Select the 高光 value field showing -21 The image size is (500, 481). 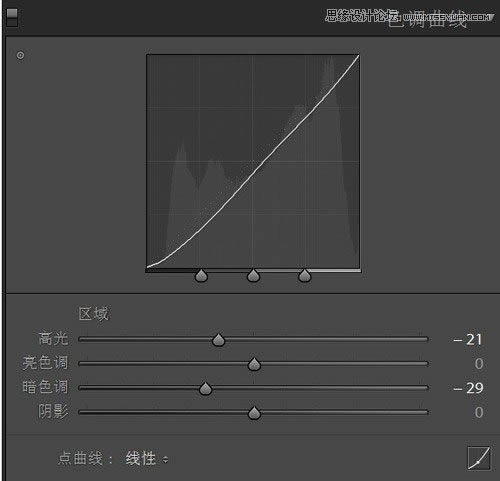click(x=468, y=340)
